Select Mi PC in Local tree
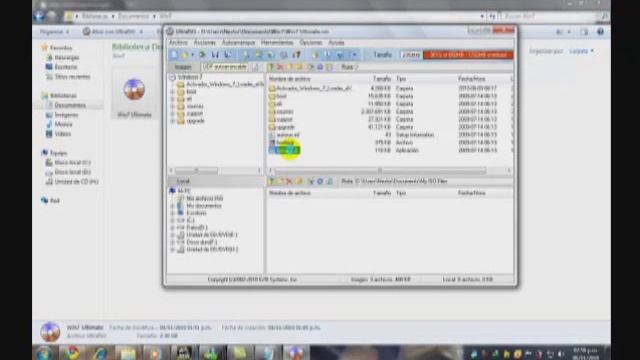640x360 pixels. 184,191
